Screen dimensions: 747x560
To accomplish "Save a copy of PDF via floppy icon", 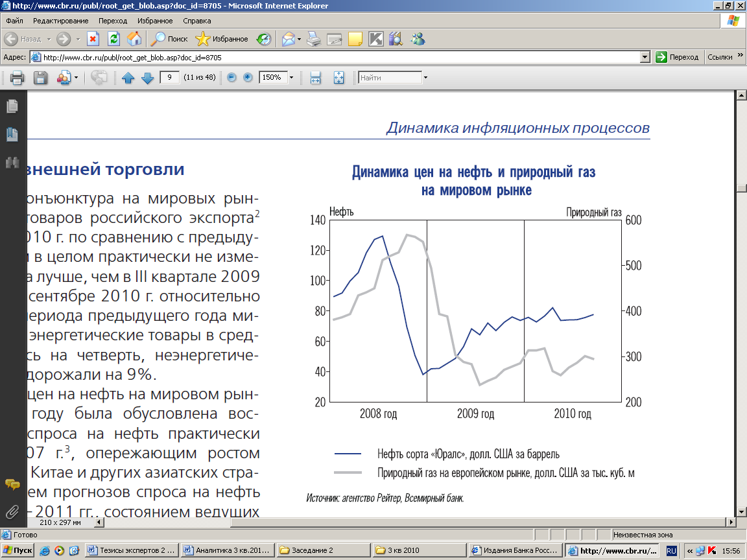I will (40, 78).
